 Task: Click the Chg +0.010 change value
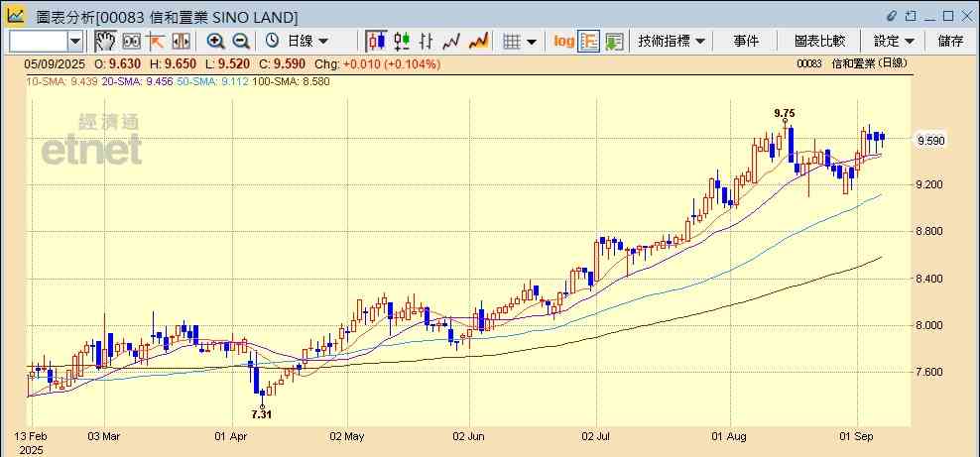[378, 63]
